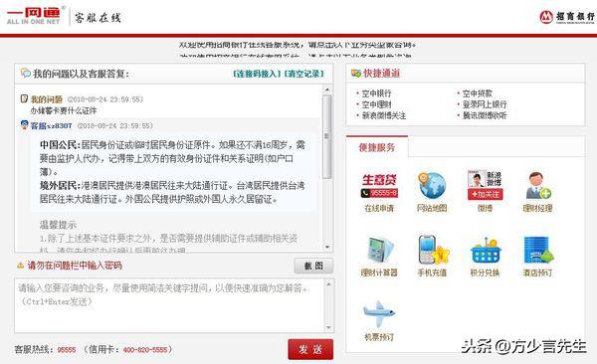597x364 pixels.
Task: Open the 空中银行 quick link
Action: (x=376, y=93)
